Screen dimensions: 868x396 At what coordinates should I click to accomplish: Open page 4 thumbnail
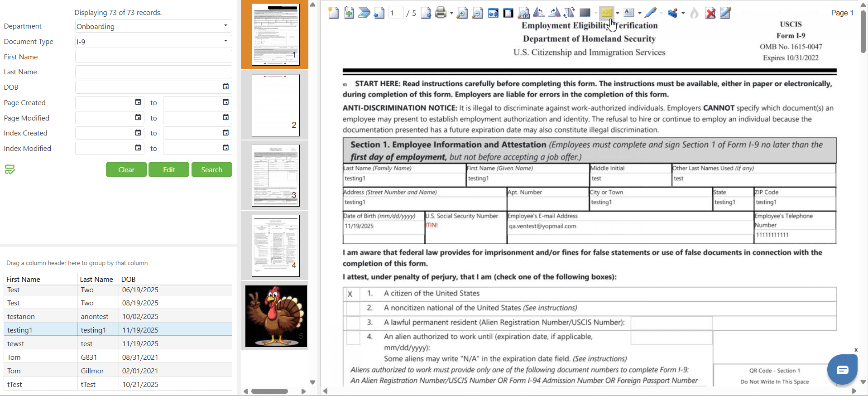tap(275, 246)
